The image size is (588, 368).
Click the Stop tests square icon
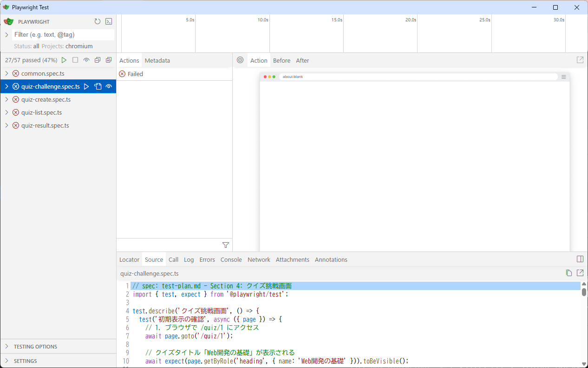point(75,60)
